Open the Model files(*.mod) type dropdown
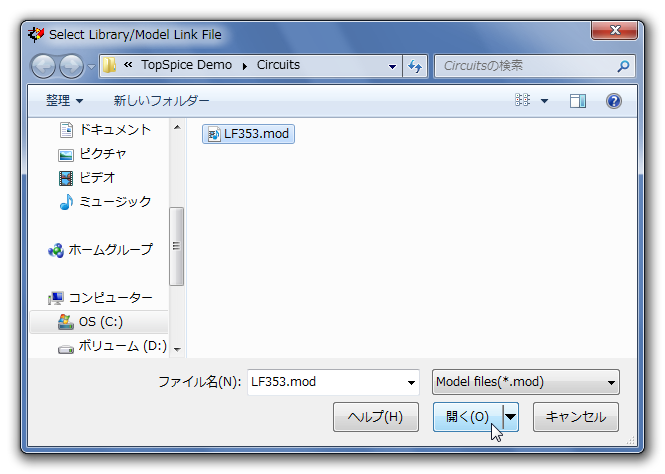The image size is (665, 474). (526, 382)
